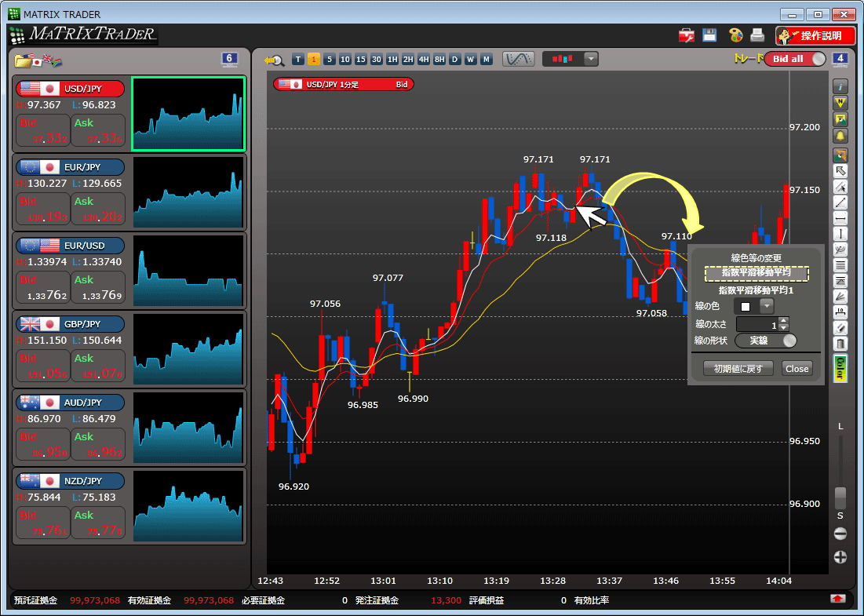The width and height of the screenshot is (864, 616).
Task: Click the floppy disk save icon
Action: 709,35
